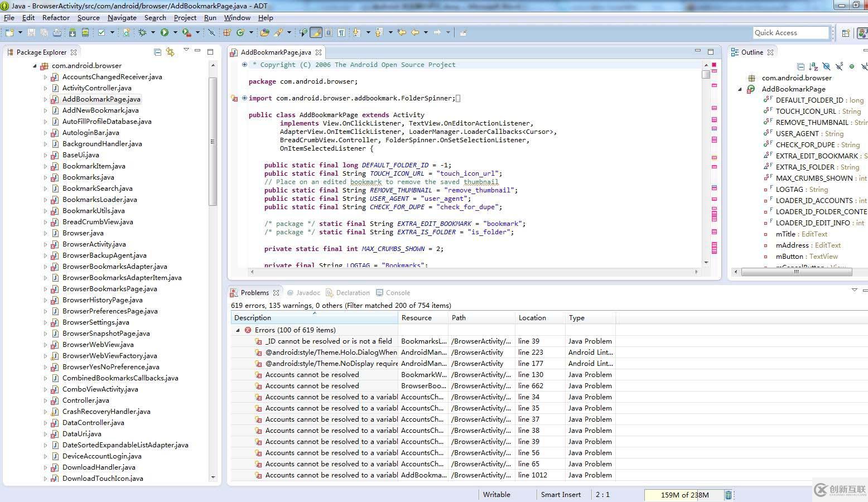Open the Project menu
Image resolution: width=868 pixels, height=502 pixels.
185,18
